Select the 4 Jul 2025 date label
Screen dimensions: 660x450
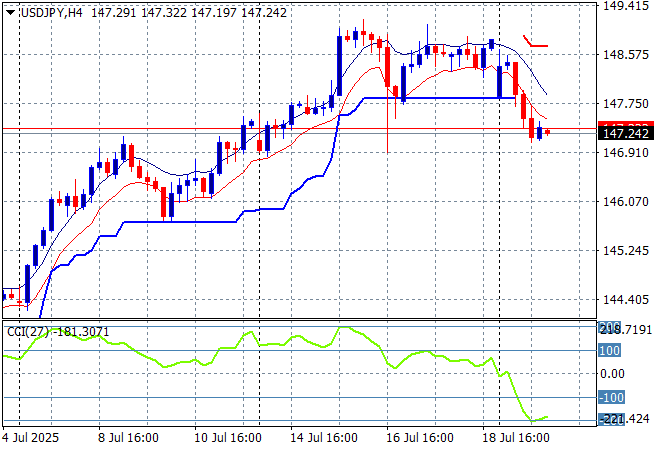tap(30, 438)
